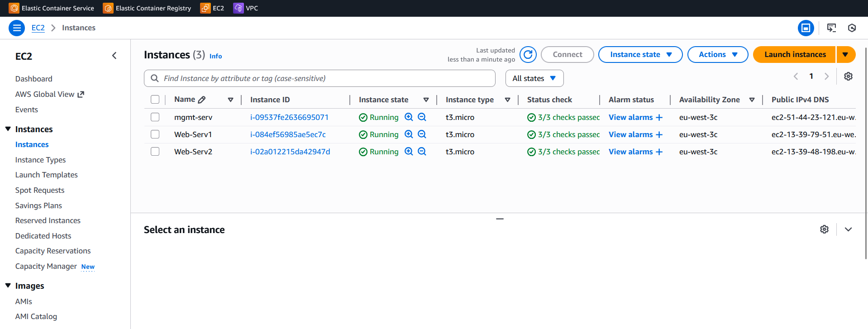Zoom-out filter for mgmt-serv Running state
868x329 pixels.
point(422,117)
